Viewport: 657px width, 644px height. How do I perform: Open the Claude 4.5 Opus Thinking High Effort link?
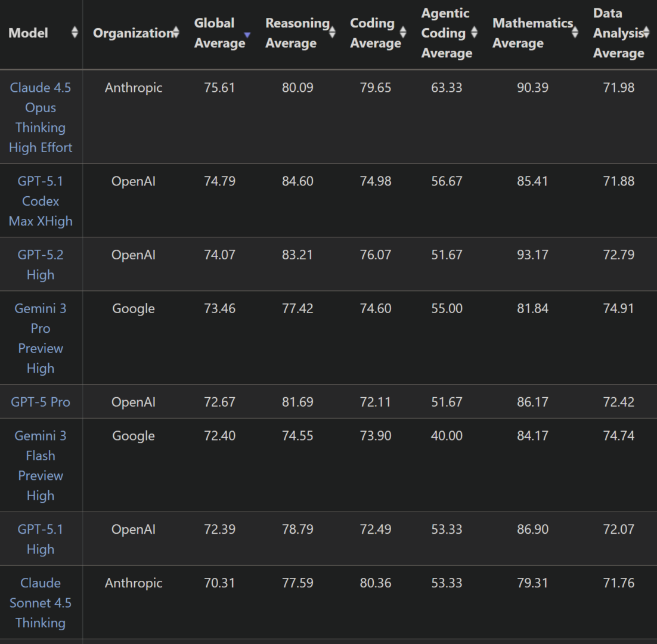click(41, 117)
